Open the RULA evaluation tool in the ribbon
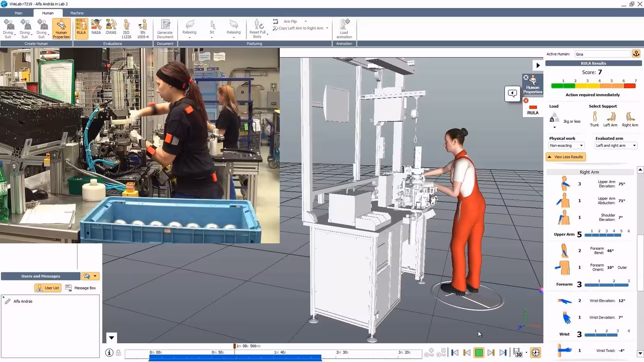The width and height of the screenshot is (644, 362). [81, 29]
